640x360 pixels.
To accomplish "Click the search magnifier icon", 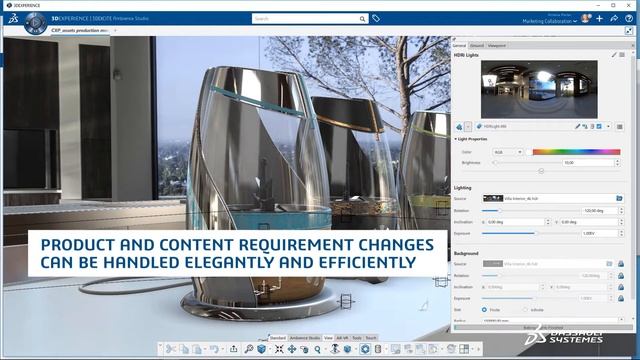I will pos(362,19).
